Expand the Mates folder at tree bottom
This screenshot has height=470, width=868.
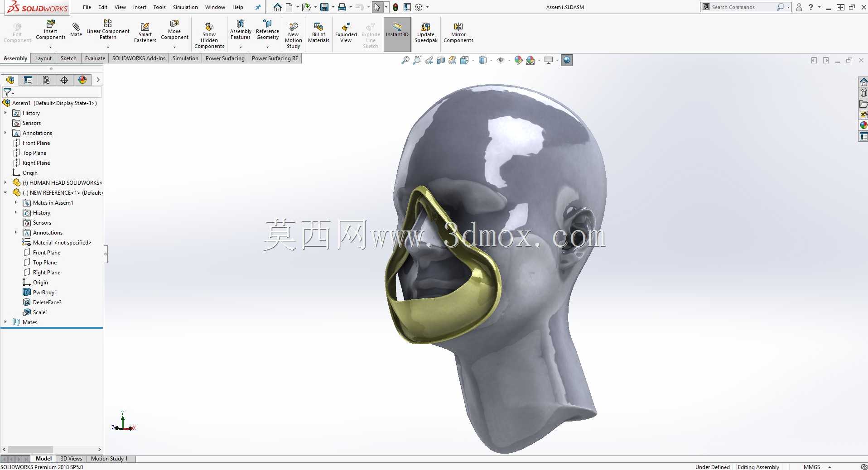5,322
